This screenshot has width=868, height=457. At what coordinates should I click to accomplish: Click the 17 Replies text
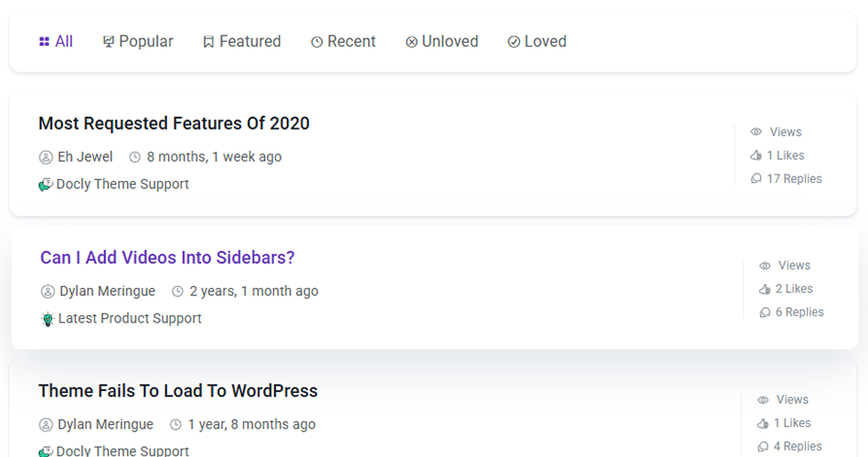[794, 179]
